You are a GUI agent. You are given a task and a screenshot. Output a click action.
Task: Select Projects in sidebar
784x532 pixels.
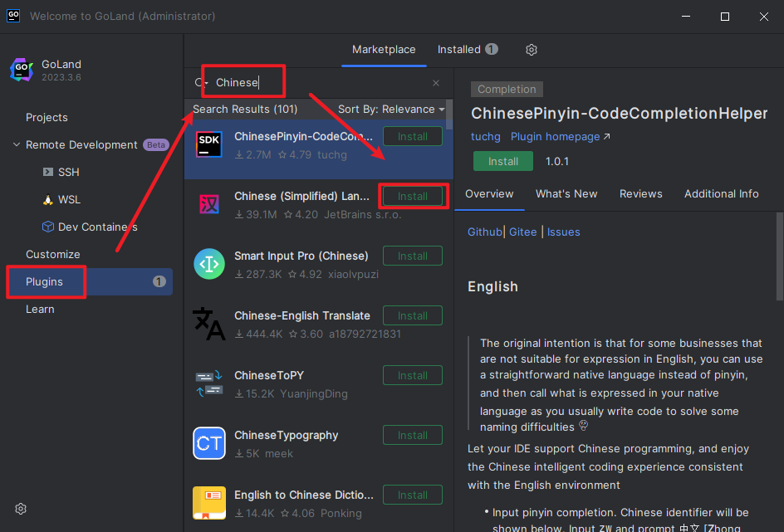47,117
